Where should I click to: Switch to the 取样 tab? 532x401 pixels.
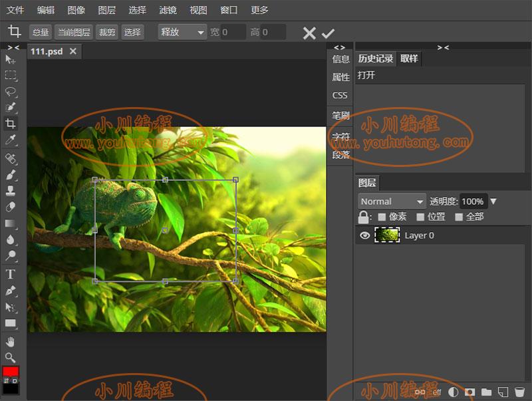409,59
